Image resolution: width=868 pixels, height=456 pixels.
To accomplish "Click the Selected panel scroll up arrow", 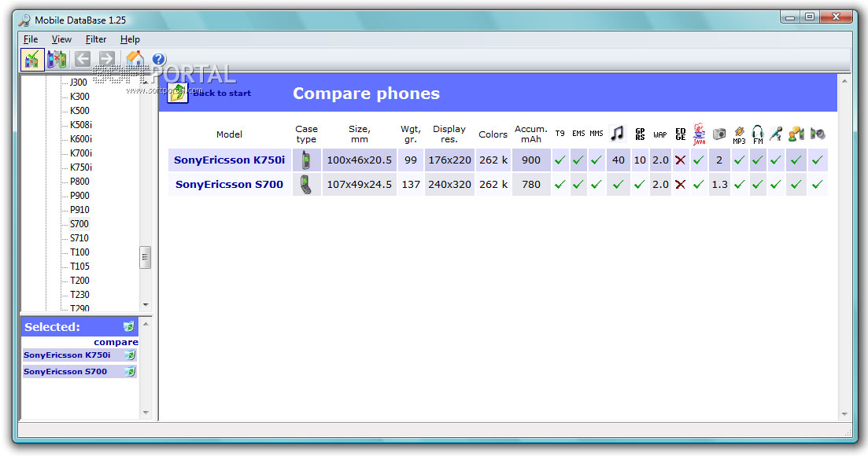I will tap(146, 324).
